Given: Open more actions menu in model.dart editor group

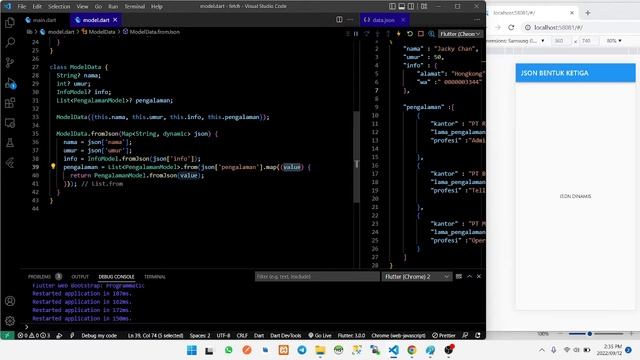Looking at the screenshot, I should (350, 20).
